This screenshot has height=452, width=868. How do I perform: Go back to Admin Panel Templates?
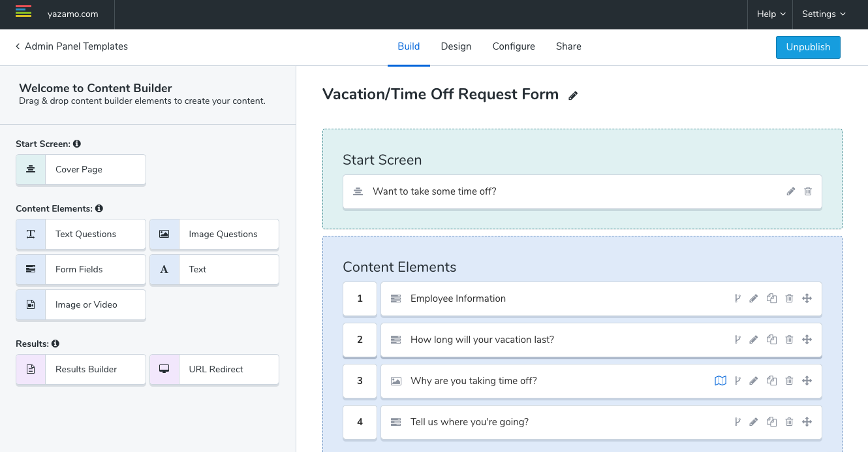pyautogui.click(x=72, y=46)
